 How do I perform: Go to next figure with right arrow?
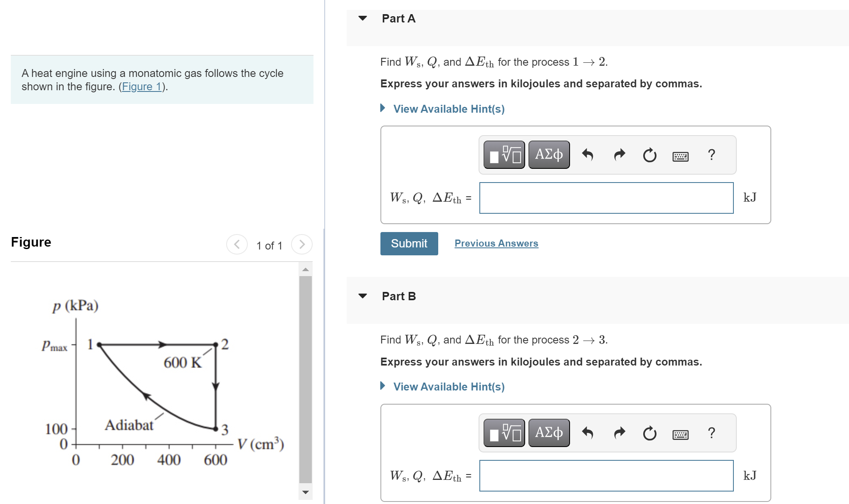pos(301,245)
